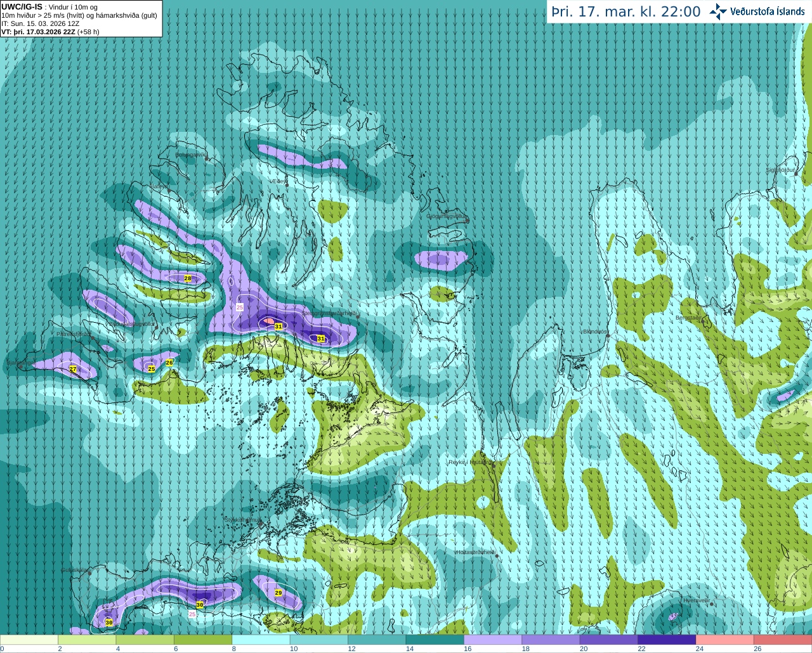This screenshot has width=812, height=653.
Task: Click the Gufuskálar station label
Action: (74, 570)
